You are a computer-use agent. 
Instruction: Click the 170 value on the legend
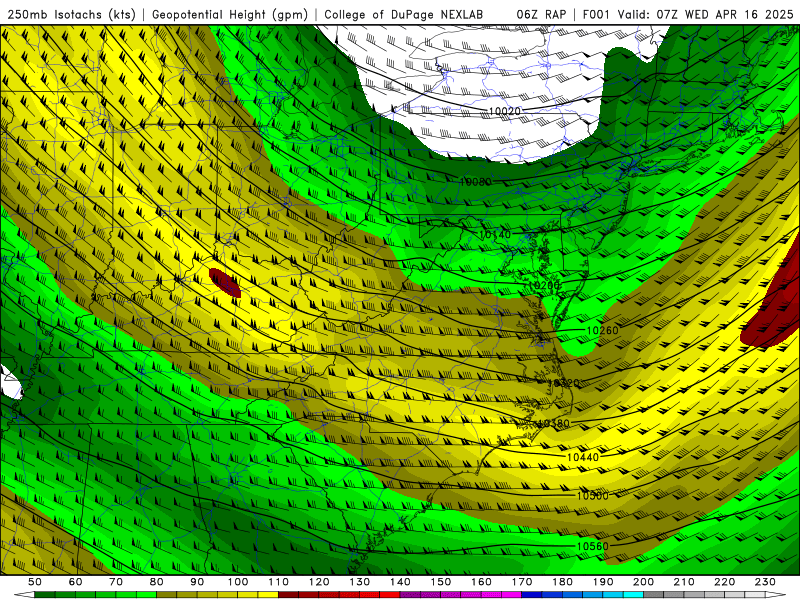click(522, 582)
